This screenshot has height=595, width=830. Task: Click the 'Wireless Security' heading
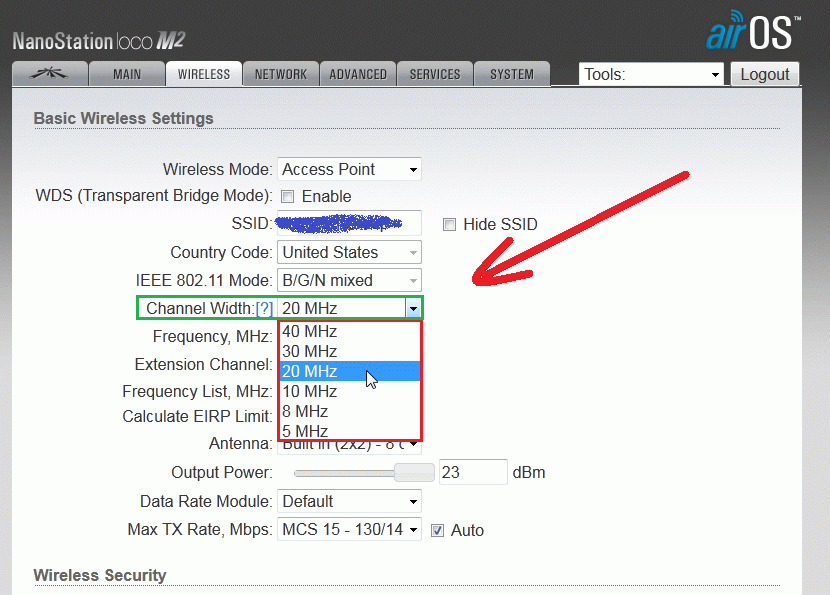[x=100, y=575]
